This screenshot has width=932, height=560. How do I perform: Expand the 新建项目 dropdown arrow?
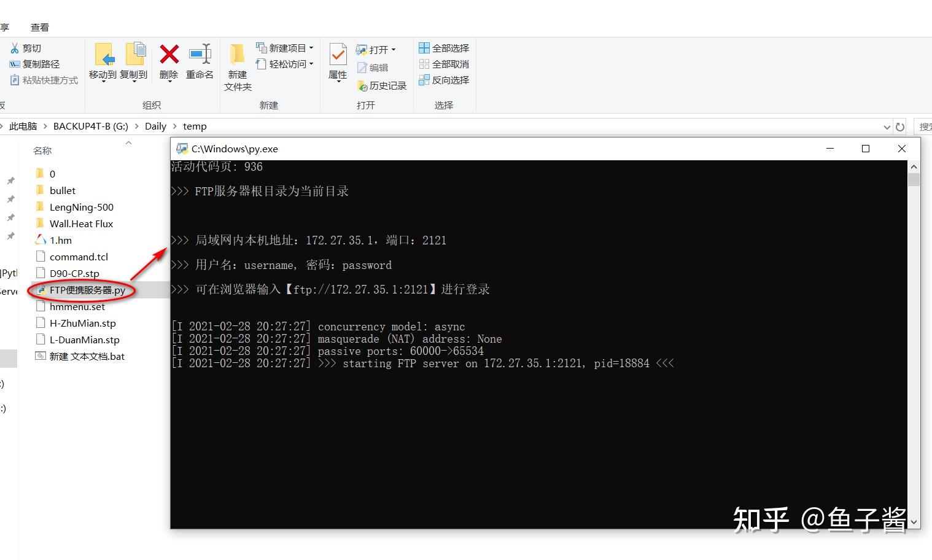click(311, 47)
